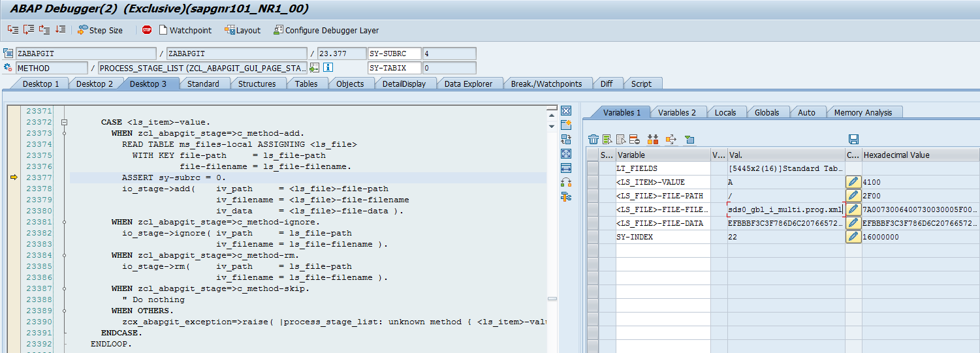Toggle fold marker at line 23384 WHEN c_method-rm
980x353 pixels.
coord(64,255)
